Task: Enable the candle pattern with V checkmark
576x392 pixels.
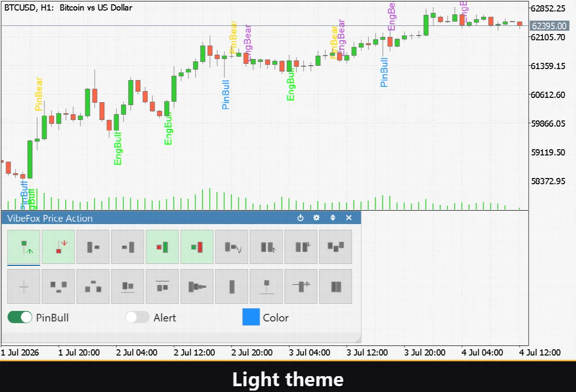Action: [231, 247]
